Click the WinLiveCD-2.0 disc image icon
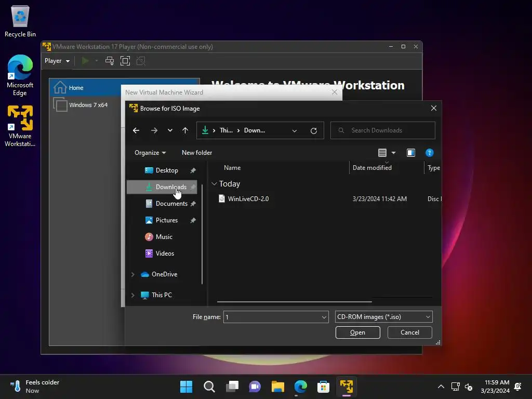Image resolution: width=532 pixels, height=399 pixels. click(222, 198)
